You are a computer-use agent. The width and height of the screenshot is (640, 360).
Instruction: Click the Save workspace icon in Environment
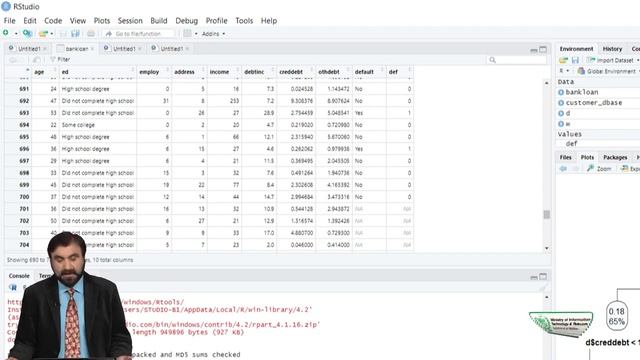(575, 60)
